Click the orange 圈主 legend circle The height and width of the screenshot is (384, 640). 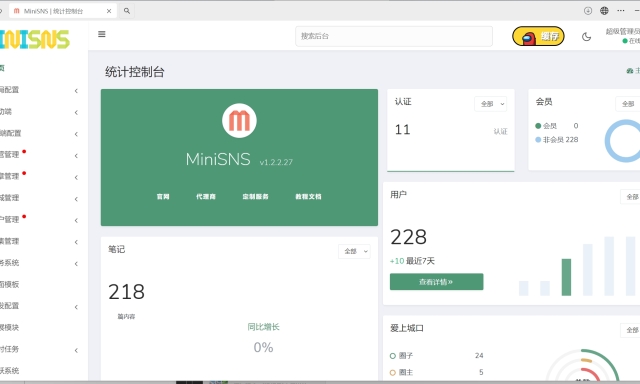393,373
